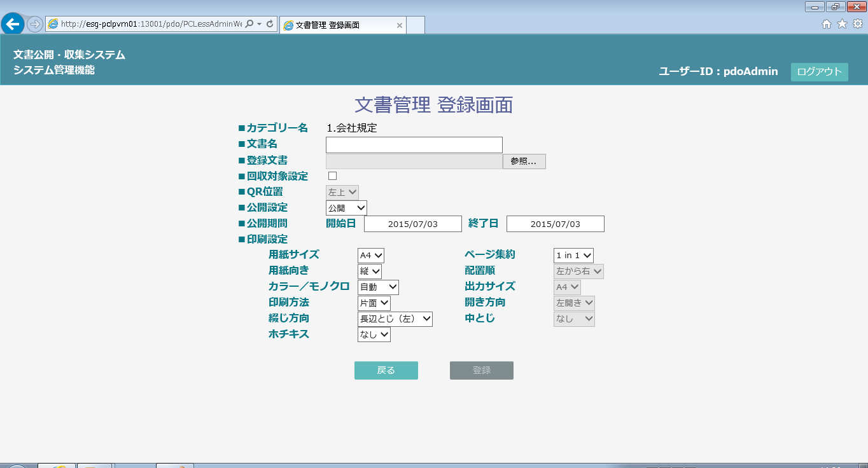Click the 文書名 text input field
Image resolution: width=868 pixels, height=468 pixels.
click(x=414, y=145)
